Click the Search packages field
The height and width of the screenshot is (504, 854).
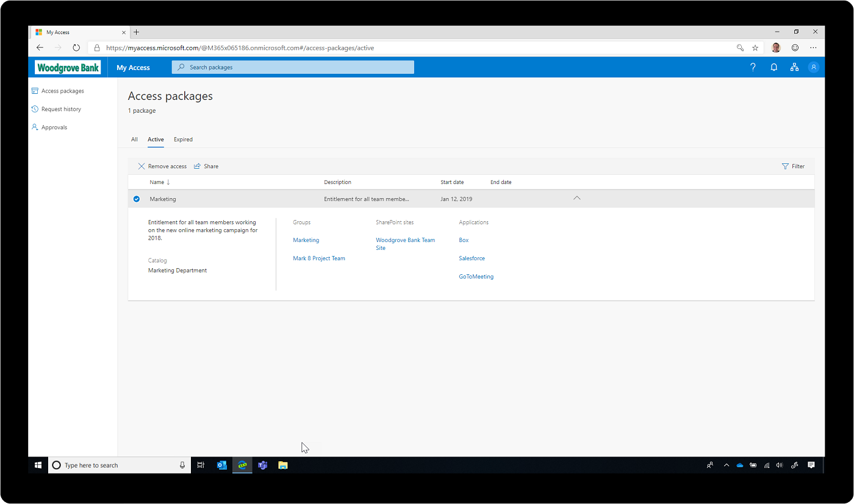pos(293,67)
